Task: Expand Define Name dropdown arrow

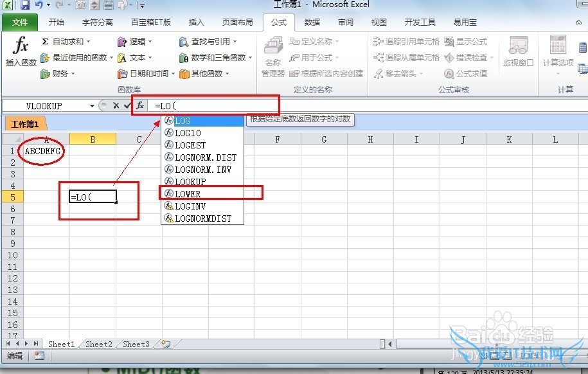Action: 337,41
